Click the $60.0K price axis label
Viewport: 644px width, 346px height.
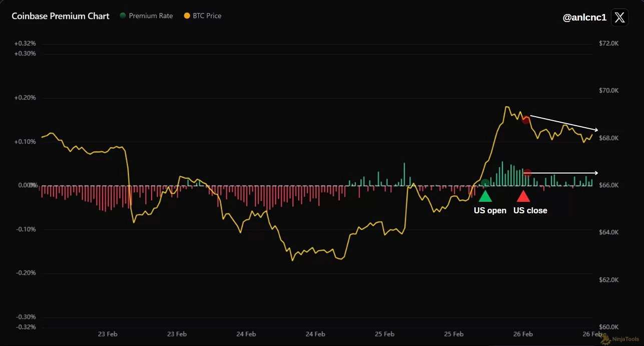(x=608, y=327)
